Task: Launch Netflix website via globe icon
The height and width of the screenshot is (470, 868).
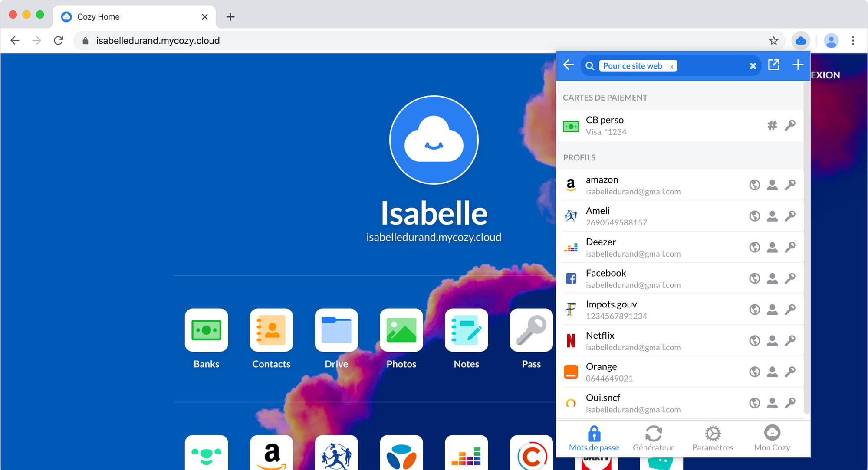Action: pos(755,341)
